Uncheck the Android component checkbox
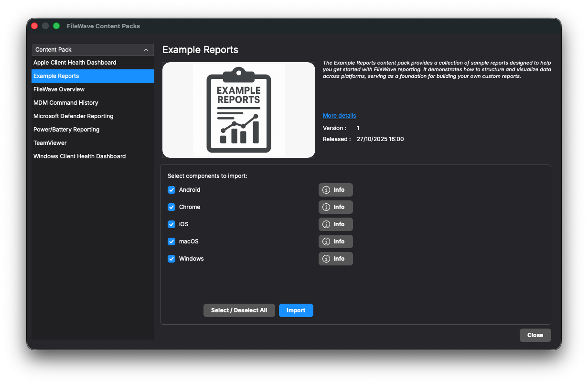Image resolution: width=588 pixels, height=385 pixels. tap(171, 190)
